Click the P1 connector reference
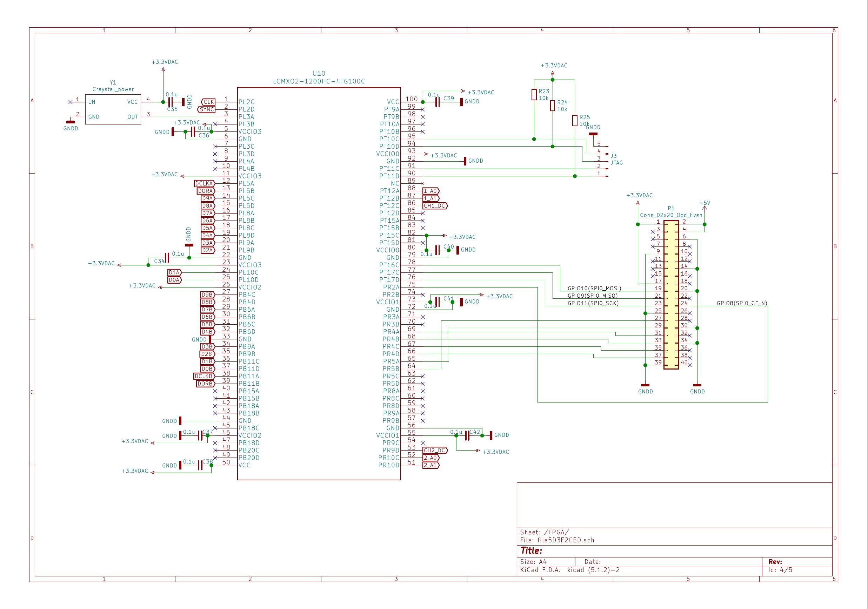868x609 pixels. point(671,208)
